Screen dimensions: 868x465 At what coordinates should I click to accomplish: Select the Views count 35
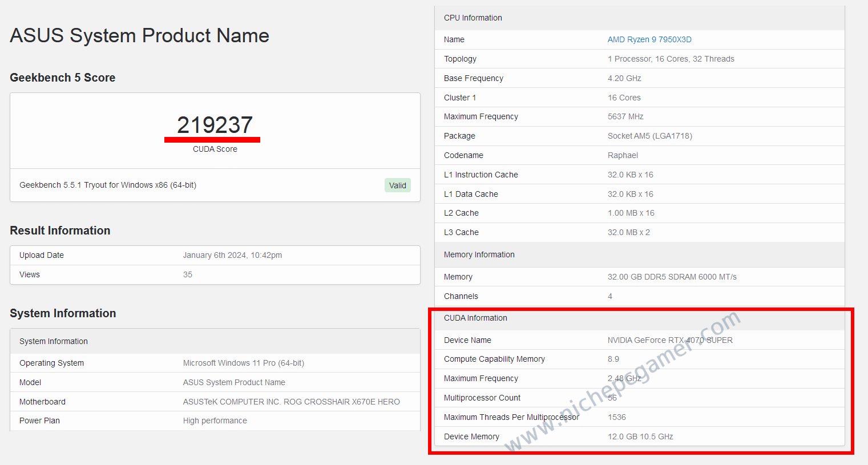pyautogui.click(x=188, y=274)
